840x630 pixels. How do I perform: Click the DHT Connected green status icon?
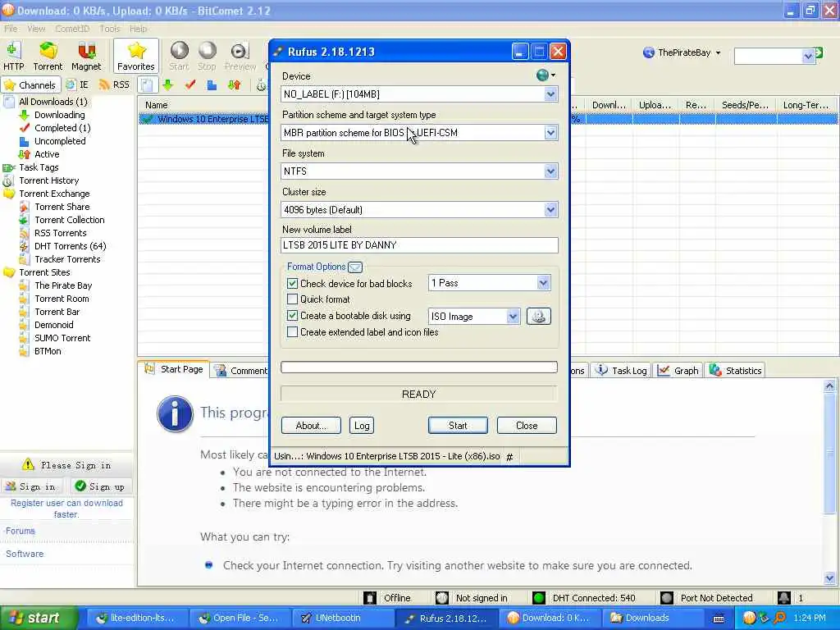tap(539, 598)
